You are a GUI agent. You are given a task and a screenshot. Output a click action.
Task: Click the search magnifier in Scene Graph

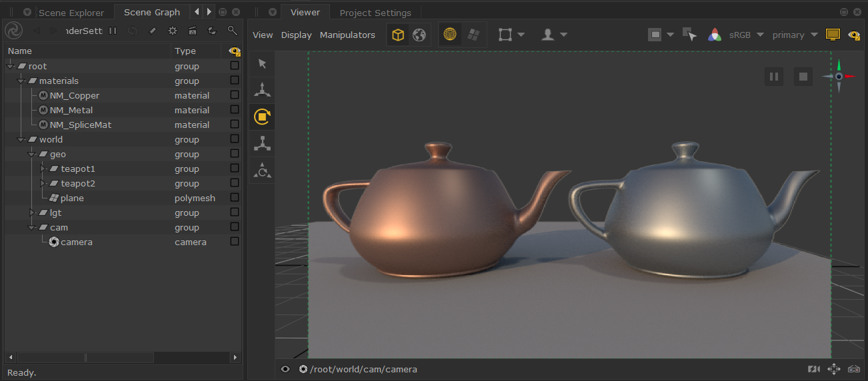232,31
